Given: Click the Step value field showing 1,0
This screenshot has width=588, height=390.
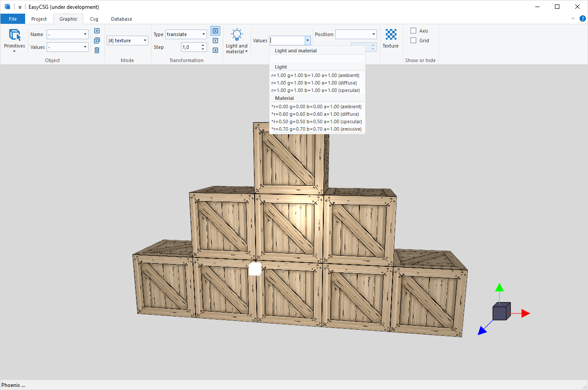Looking at the screenshot, I should (x=190, y=47).
